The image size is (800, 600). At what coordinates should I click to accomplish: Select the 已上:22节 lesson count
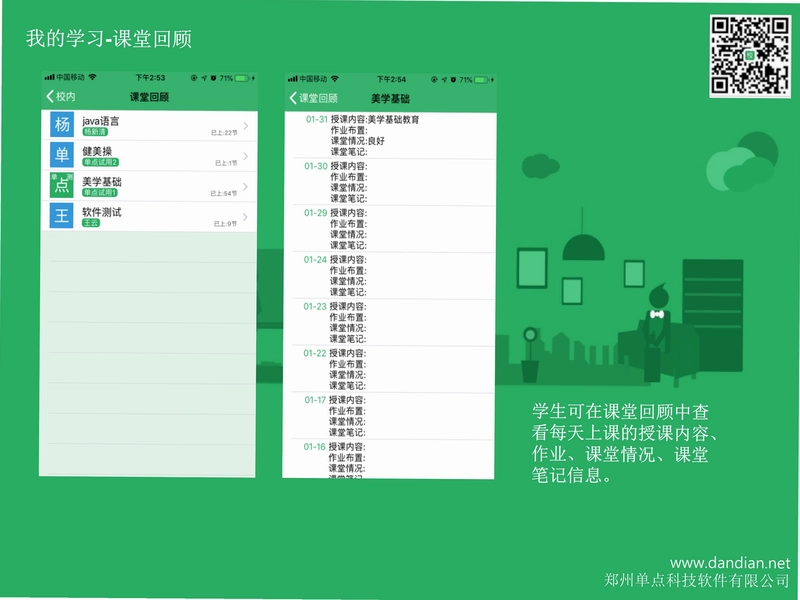[x=224, y=133]
